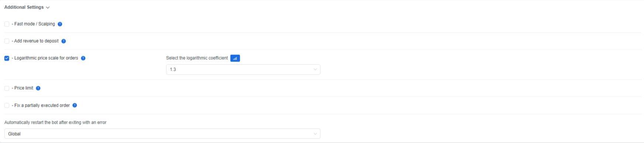Enable the Fast mode / Scalping checkbox
644x143 pixels.
(7, 24)
